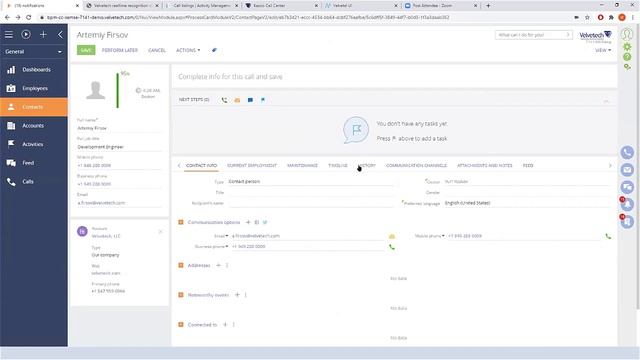Open the General workplace dropdown
Screen dimensions: 640x360
click(33, 52)
